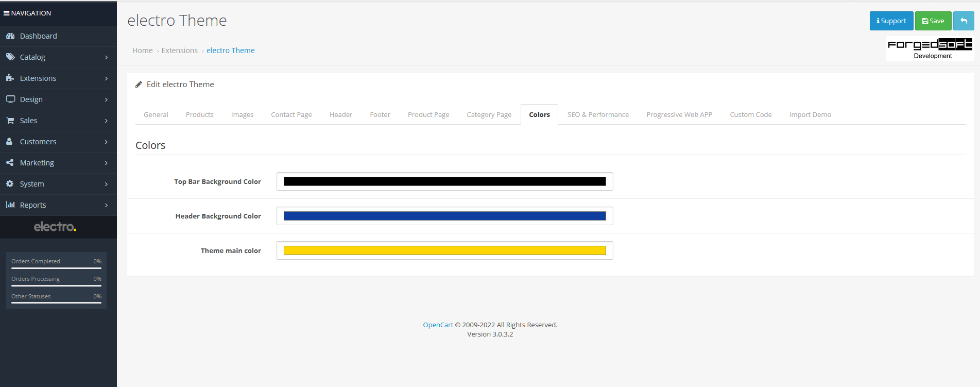Go to the Product Page tab
The width and height of the screenshot is (980, 387).
[x=428, y=114]
